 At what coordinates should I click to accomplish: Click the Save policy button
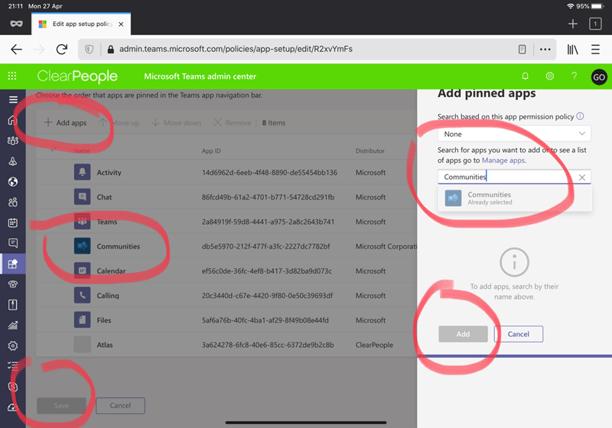tap(61, 405)
